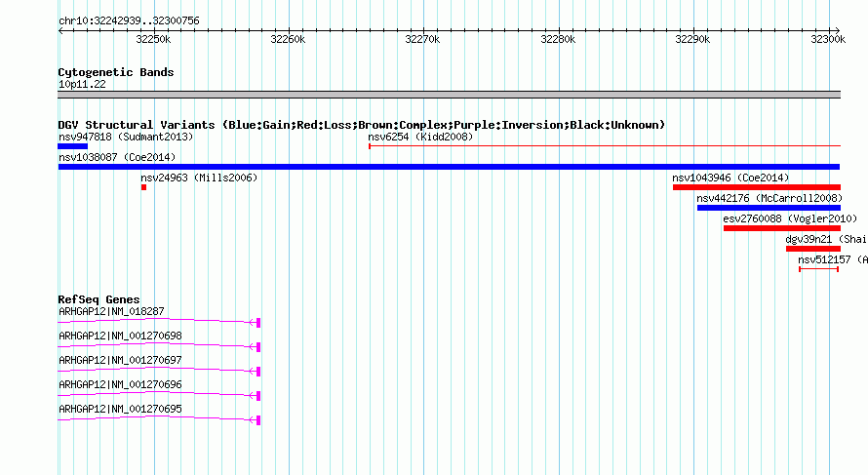Click the small red nsv24963 marker

144,187
